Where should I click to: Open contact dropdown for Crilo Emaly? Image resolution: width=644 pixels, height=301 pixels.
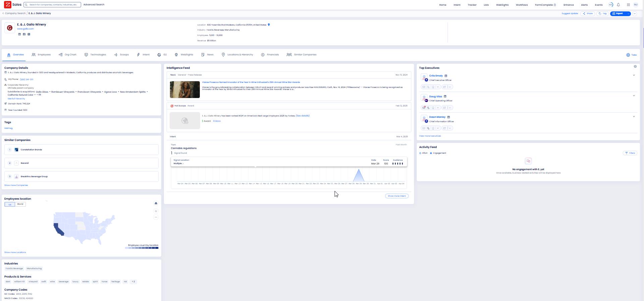coord(438,87)
